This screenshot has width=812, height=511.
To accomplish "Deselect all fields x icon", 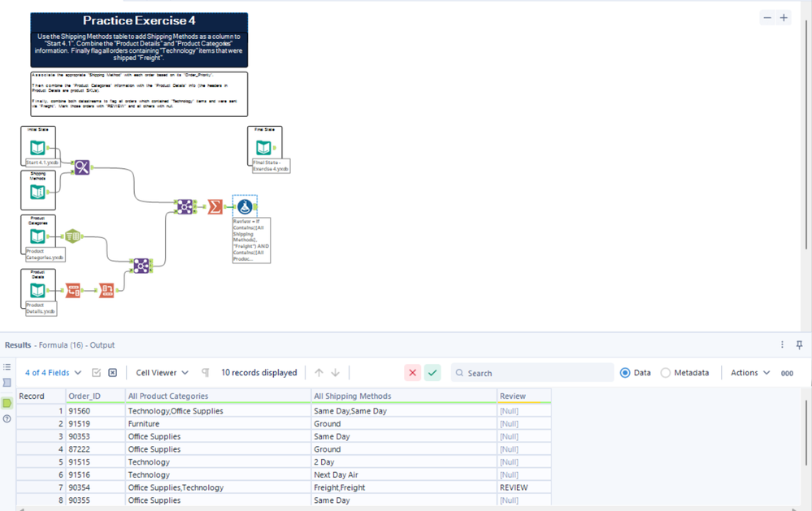I will (112, 373).
